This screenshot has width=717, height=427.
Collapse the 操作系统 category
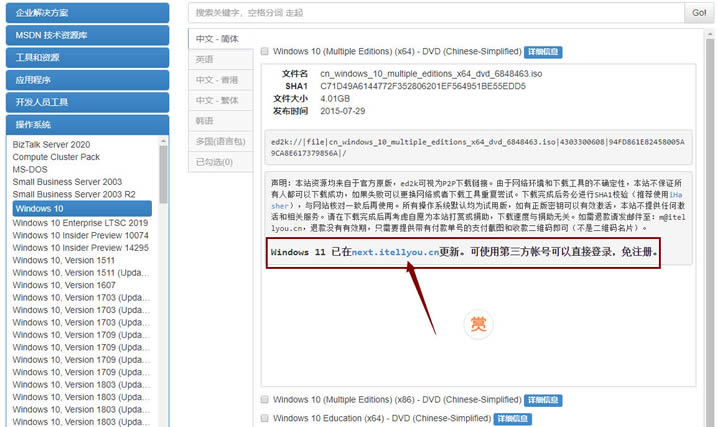click(87, 124)
